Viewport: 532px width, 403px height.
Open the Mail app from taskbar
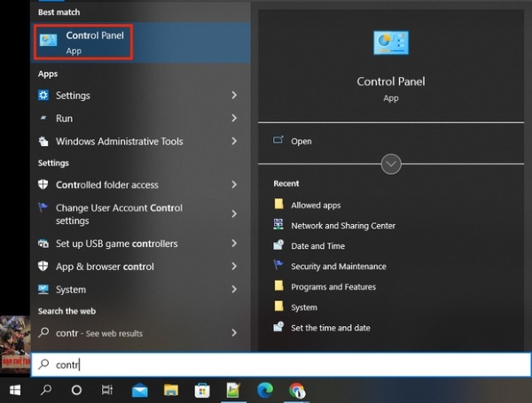click(x=140, y=391)
